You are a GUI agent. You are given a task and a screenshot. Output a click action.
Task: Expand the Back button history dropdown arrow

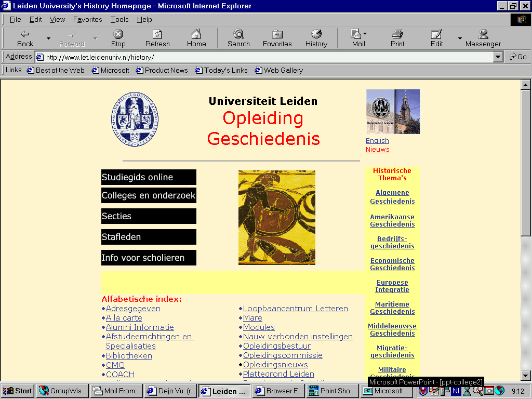(48, 38)
